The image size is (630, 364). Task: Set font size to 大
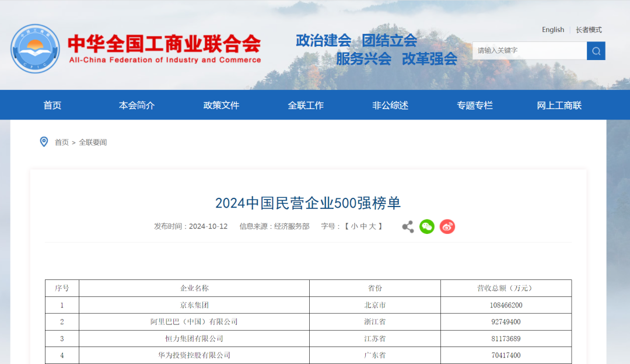click(372, 226)
